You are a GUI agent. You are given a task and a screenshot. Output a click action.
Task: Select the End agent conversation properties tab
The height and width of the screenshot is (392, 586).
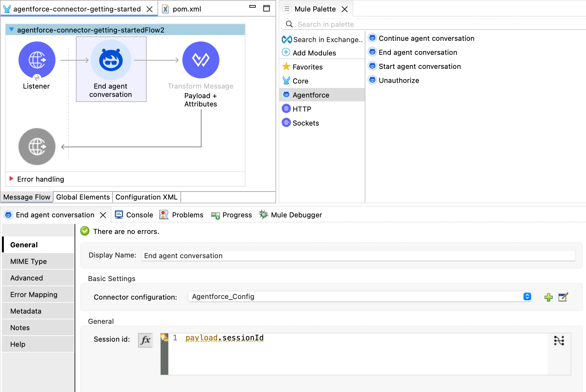tap(55, 215)
